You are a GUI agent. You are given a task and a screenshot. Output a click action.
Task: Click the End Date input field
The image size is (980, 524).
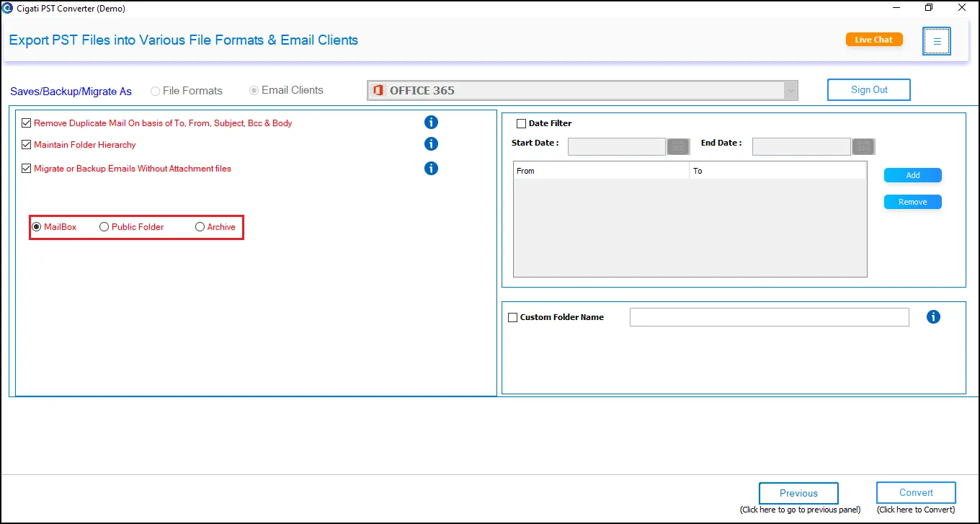pyautogui.click(x=801, y=146)
